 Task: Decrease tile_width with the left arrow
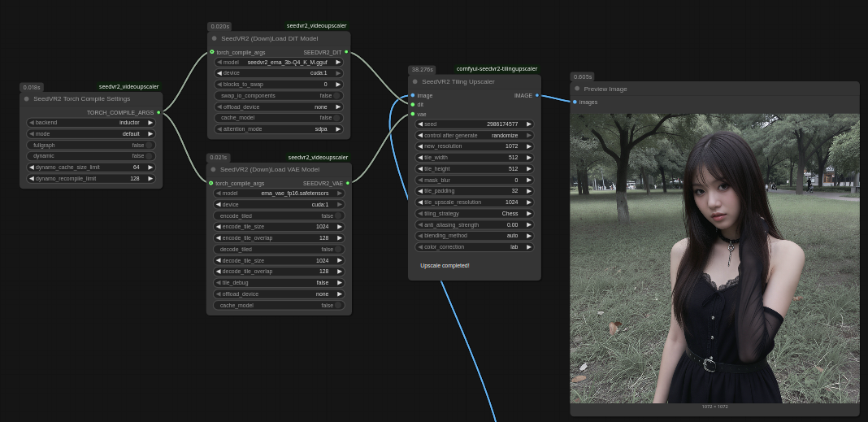tap(420, 158)
